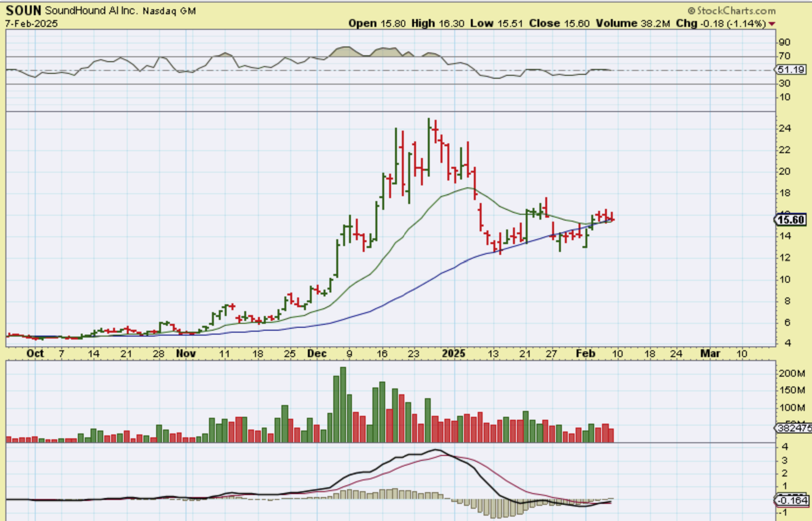Click the 24 price axis label

pyautogui.click(x=785, y=128)
